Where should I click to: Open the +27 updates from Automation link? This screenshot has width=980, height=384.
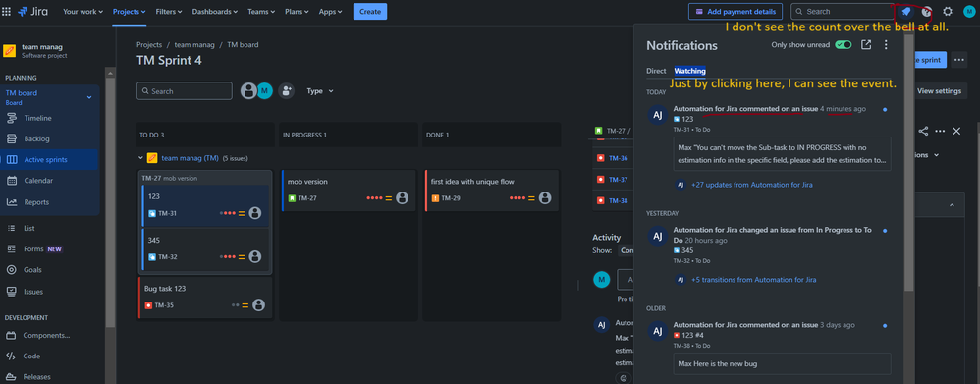pos(752,185)
